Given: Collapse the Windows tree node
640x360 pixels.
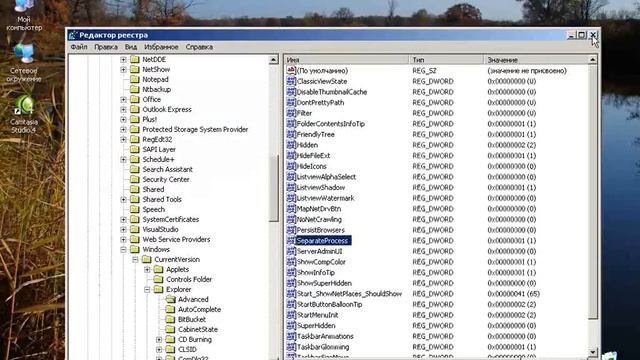Looking at the screenshot, I should 123,249.
